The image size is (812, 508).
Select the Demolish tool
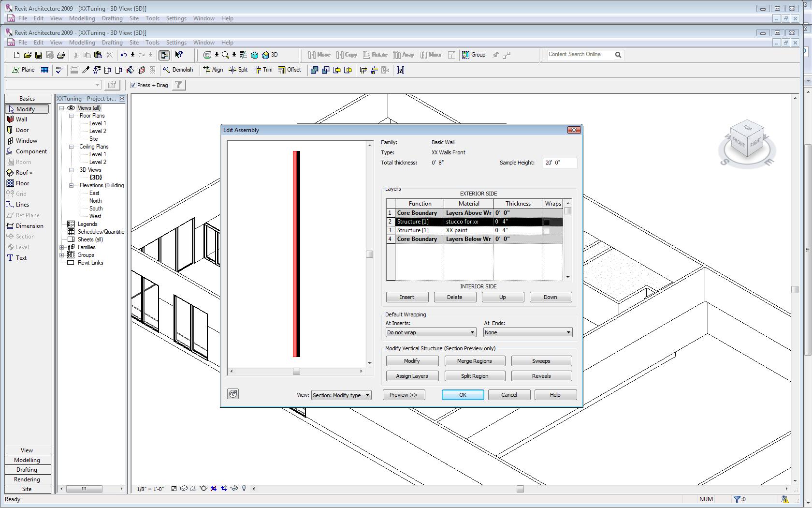point(178,70)
